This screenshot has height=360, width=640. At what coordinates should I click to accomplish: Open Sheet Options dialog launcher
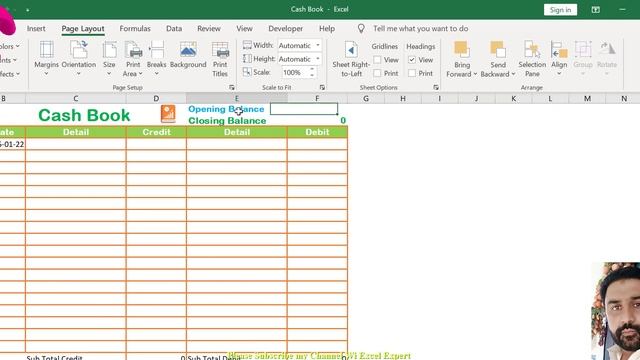(x=436, y=87)
